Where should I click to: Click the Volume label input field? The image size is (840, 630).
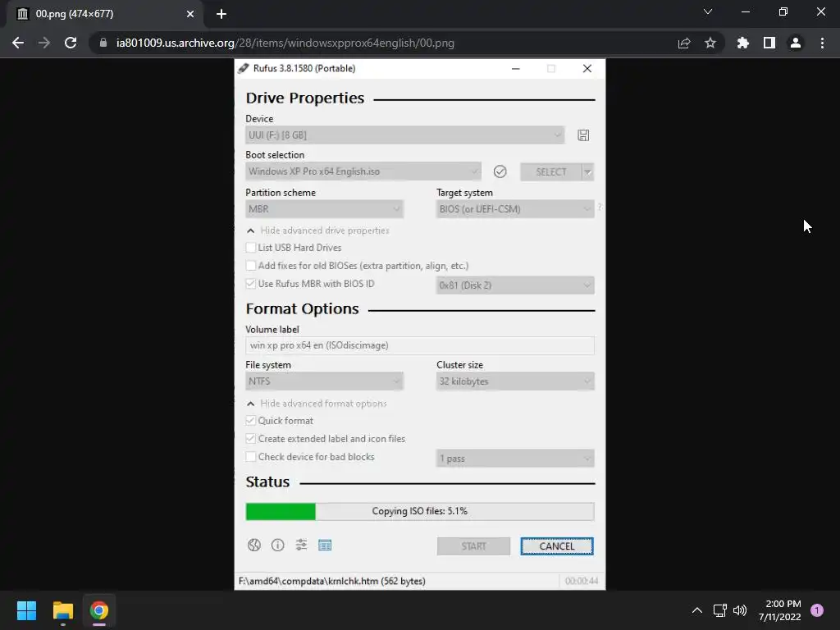[420, 345]
